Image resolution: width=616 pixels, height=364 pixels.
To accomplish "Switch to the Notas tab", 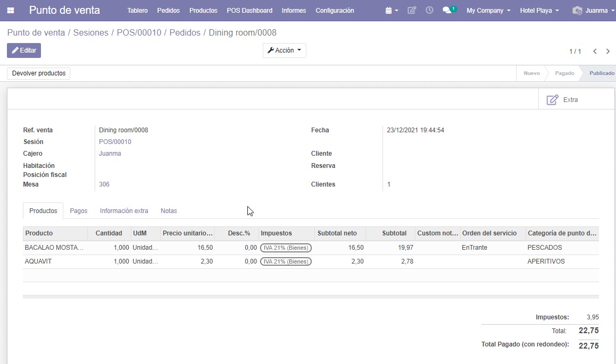I will (x=169, y=210).
